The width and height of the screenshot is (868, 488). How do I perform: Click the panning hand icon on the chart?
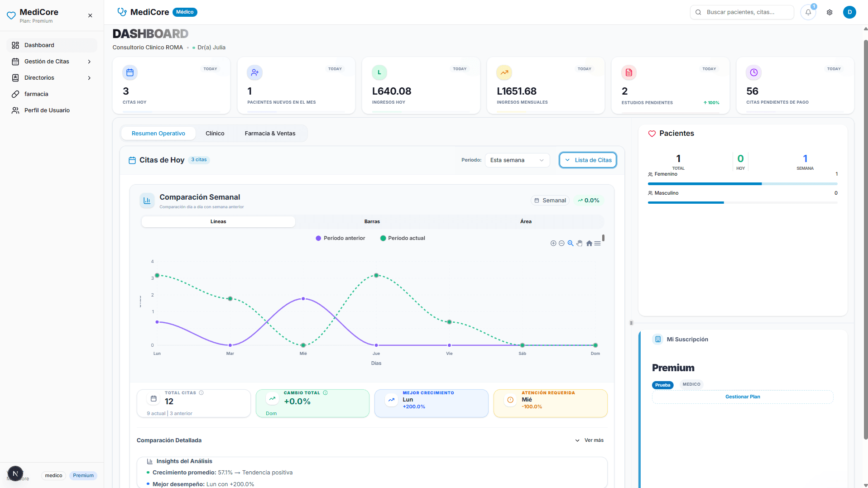pyautogui.click(x=580, y=243)
